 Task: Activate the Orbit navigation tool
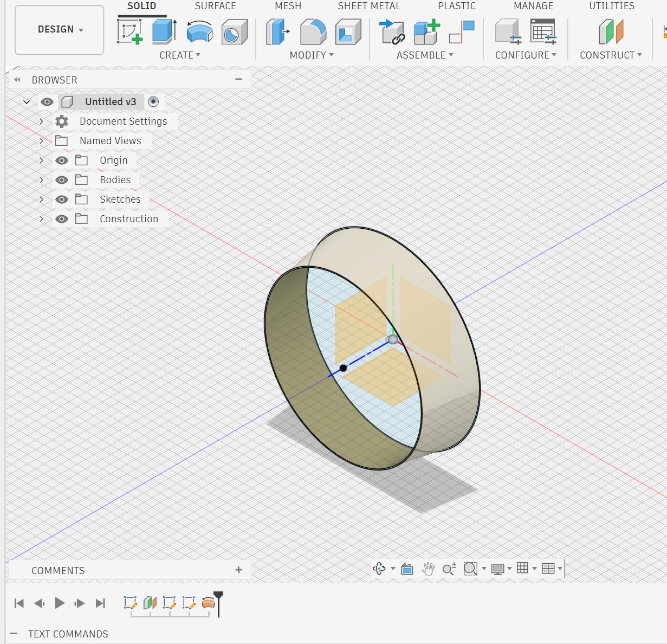[x=379, y=569]
